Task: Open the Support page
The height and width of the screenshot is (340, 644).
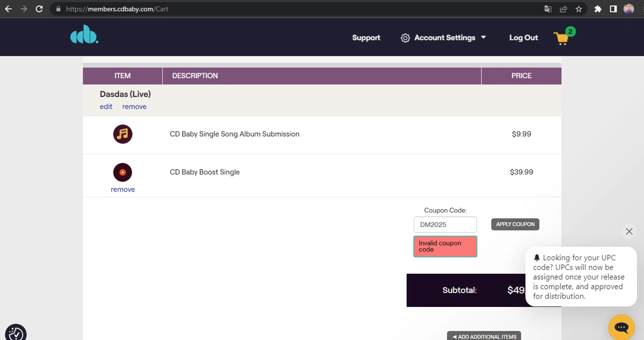Action: [x=366, y=38]
